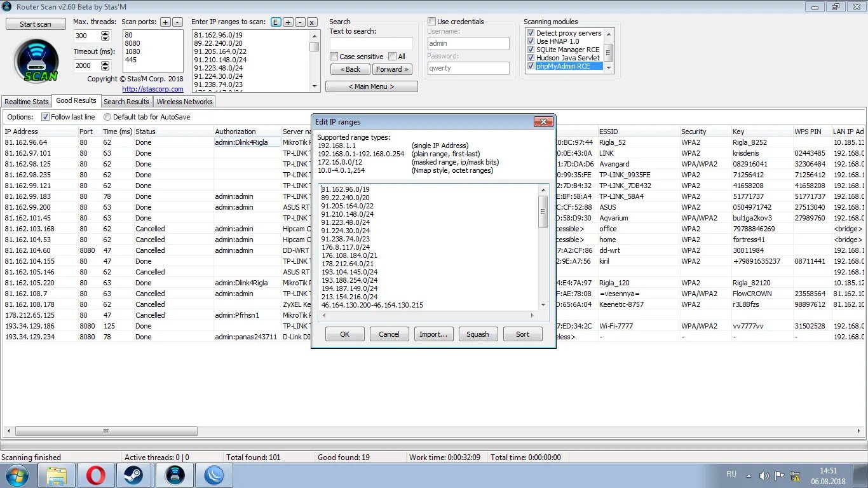Sort by the IP Address column header
The width and height of the screenshot is (868, 488).
[x=39, y=132]
